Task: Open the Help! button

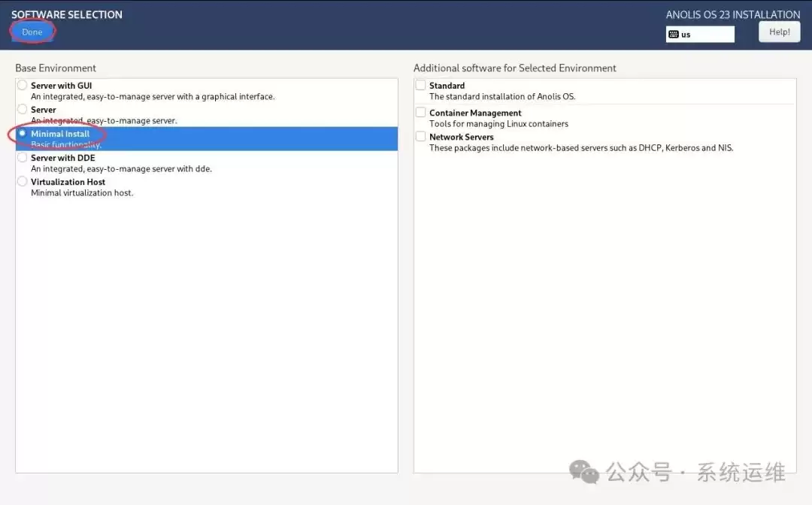Action: pos(780,32)
